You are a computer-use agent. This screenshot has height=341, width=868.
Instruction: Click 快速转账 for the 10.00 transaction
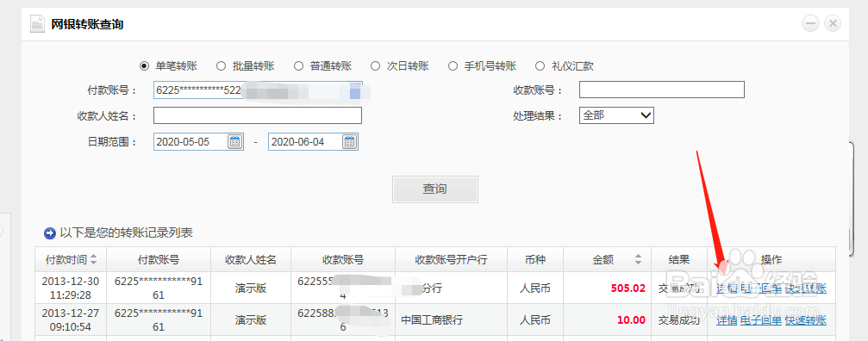805,320
